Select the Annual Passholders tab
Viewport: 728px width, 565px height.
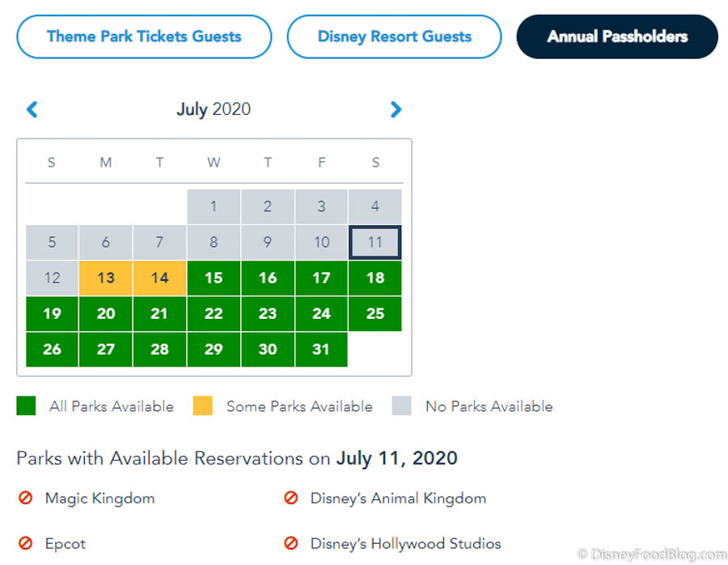tap(617, 36)
